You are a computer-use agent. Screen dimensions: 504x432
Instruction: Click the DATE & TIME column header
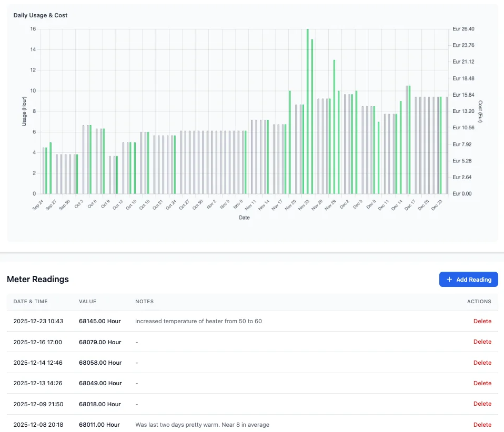(31, 302)
